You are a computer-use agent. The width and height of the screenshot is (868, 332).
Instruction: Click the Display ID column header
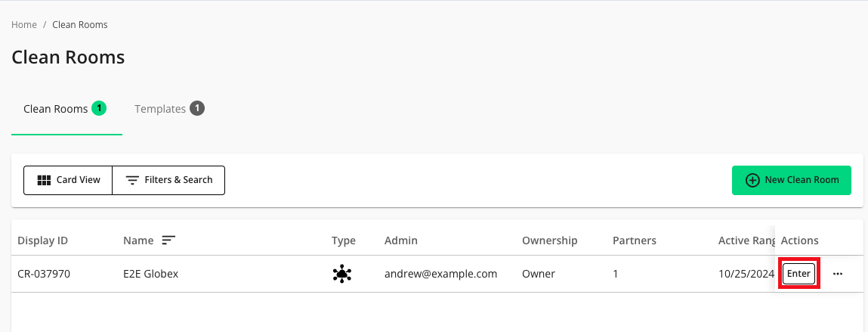click(43, 240)
